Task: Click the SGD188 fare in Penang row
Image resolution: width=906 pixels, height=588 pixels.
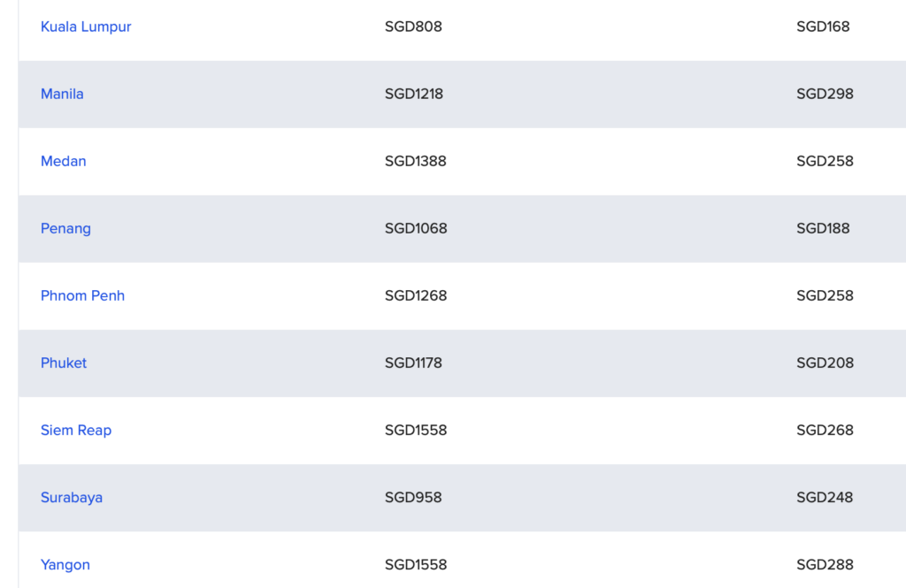Action: [x=823, y=228]
